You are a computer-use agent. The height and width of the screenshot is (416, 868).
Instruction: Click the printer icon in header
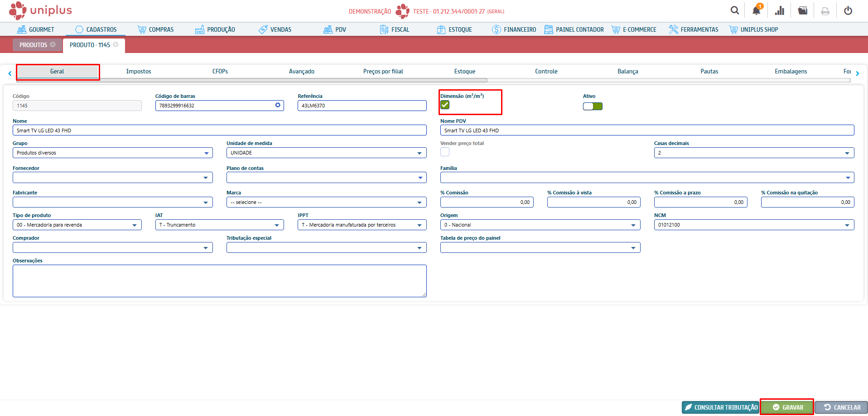coord(825,11)
